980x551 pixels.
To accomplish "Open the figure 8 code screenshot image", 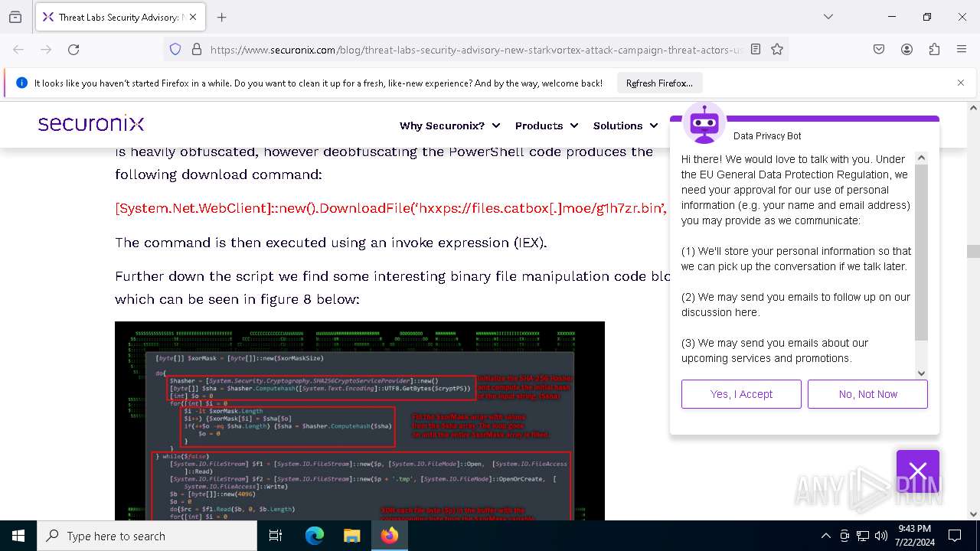I will click(x=360, y=421).
